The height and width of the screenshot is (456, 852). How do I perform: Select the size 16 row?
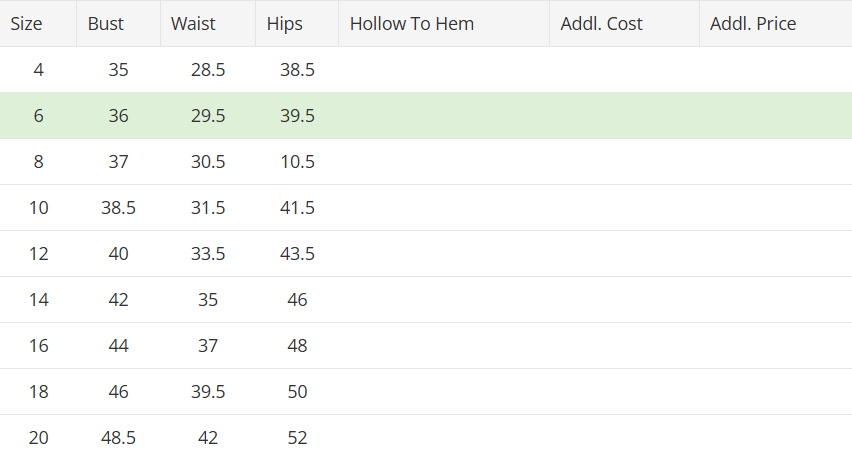click(426, 346)
